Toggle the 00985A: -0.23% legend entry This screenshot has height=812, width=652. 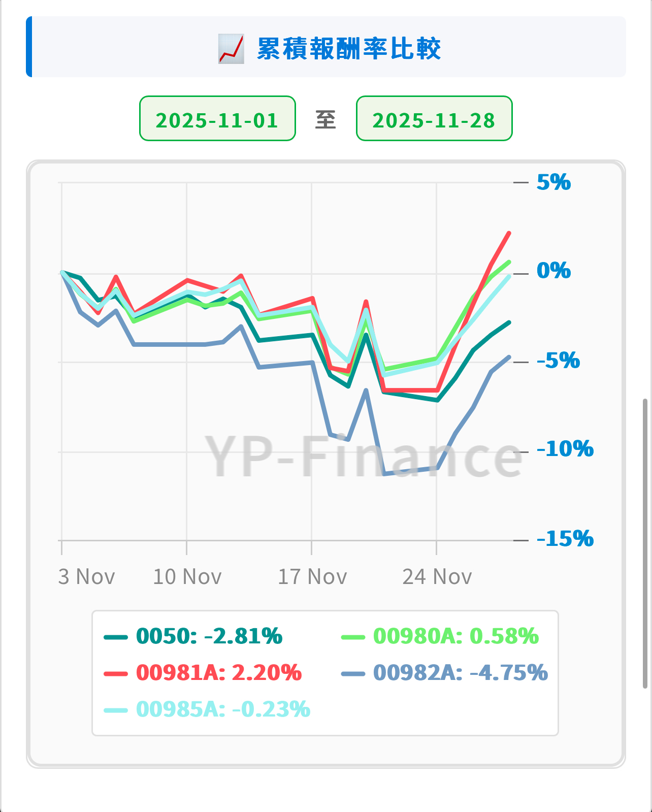pos(223,709)
